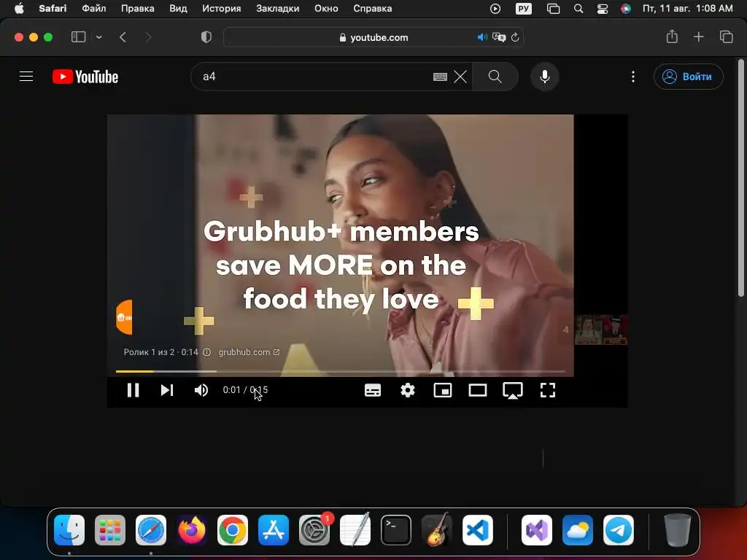Open Finder from the Dock
The height and width of the screenshot is (560, 747).
pyautogui.click(x=69, y=530)
